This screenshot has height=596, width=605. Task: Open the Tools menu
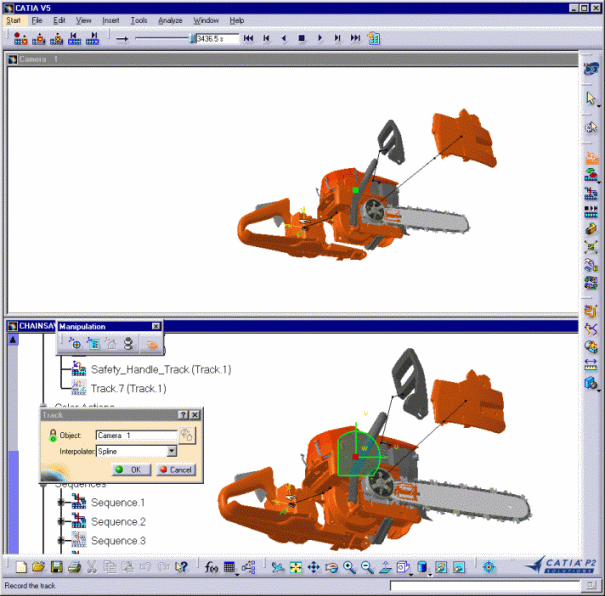tap(139, 20)
